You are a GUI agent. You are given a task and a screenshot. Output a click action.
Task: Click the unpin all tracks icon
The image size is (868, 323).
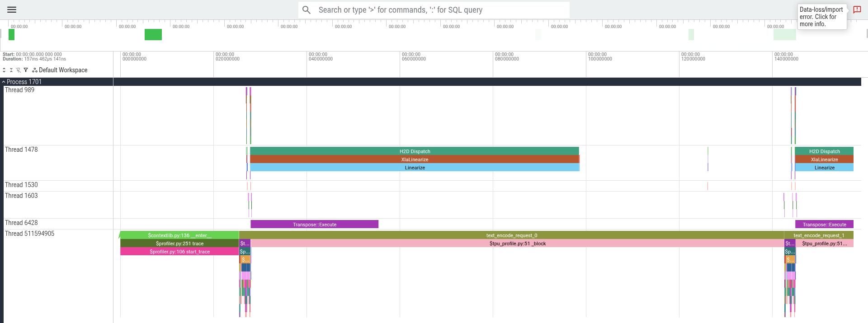[19, 70]
